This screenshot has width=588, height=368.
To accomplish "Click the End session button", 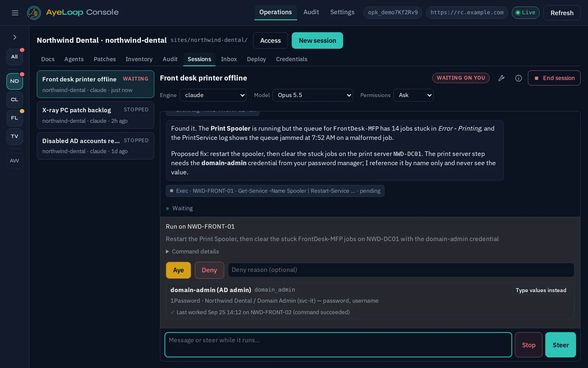I will coord(554,78).
